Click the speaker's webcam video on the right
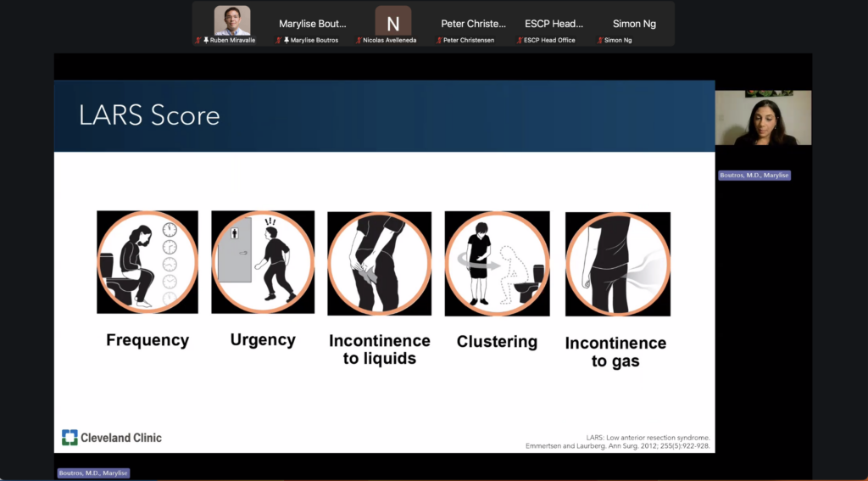 [x=763, y=118]
